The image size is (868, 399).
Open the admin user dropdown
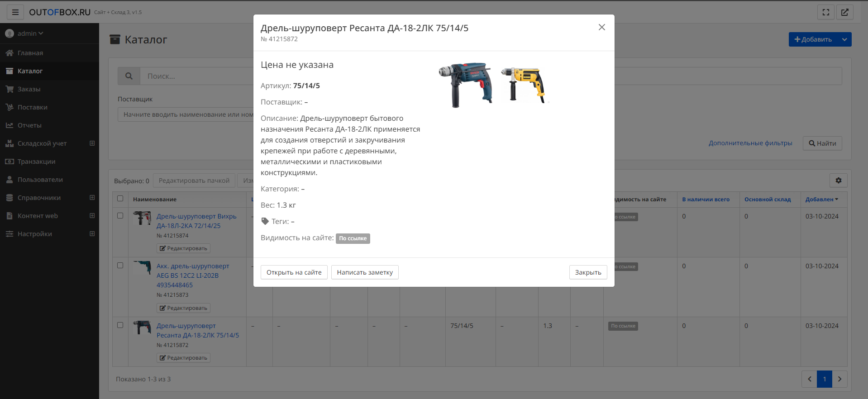[24, 33]
